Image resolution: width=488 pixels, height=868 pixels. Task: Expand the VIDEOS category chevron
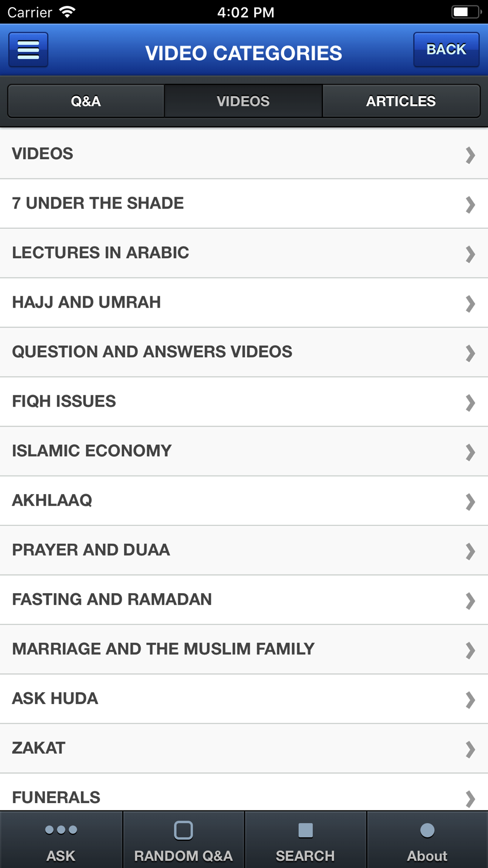point(470,155)
